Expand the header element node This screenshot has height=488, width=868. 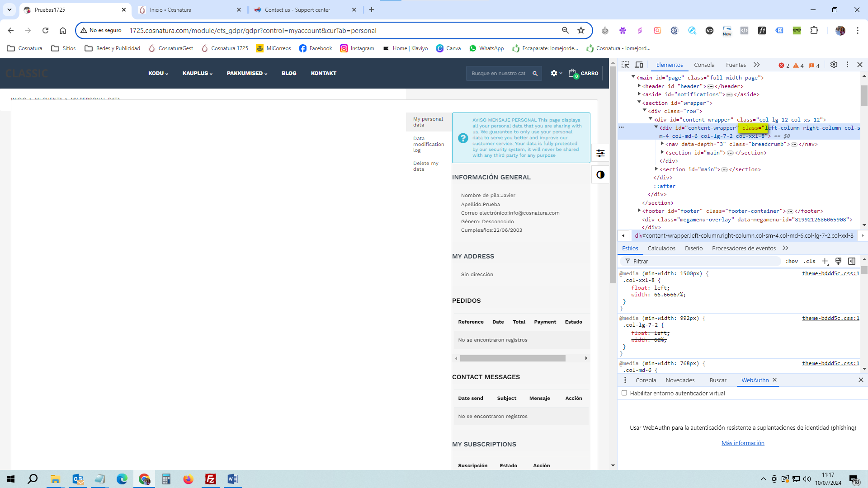click(x=639, y=86)
